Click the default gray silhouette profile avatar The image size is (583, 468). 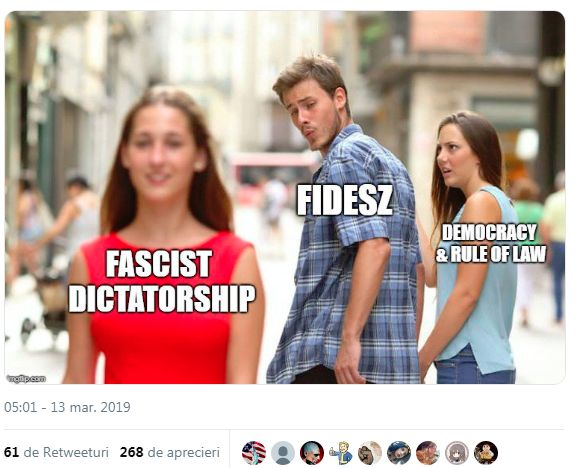point(283,452)
